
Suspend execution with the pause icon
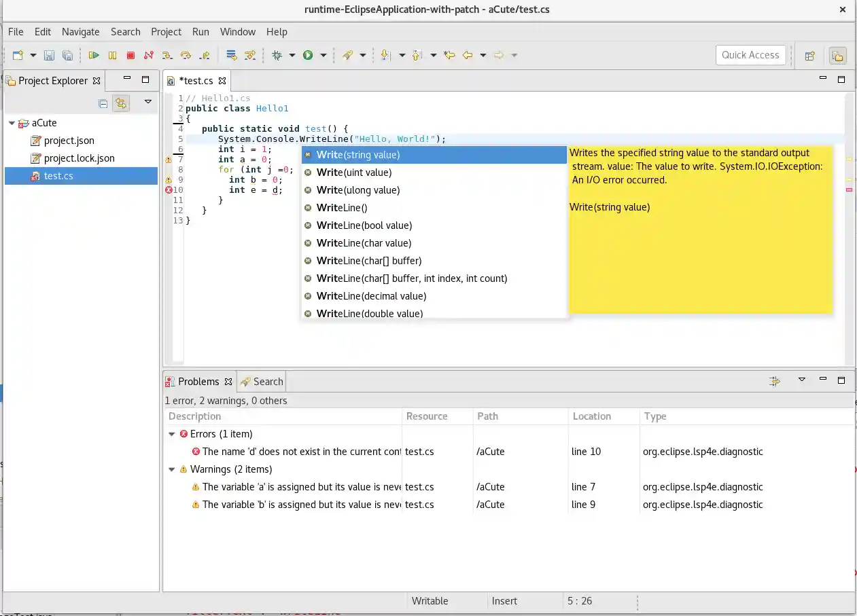pyautogui.click(x=112, y=55)
